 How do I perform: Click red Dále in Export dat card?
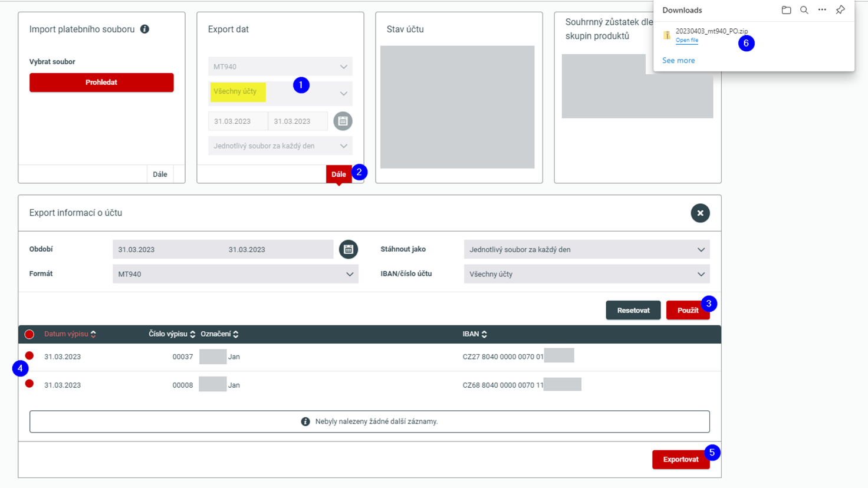(x=338, y=174)
